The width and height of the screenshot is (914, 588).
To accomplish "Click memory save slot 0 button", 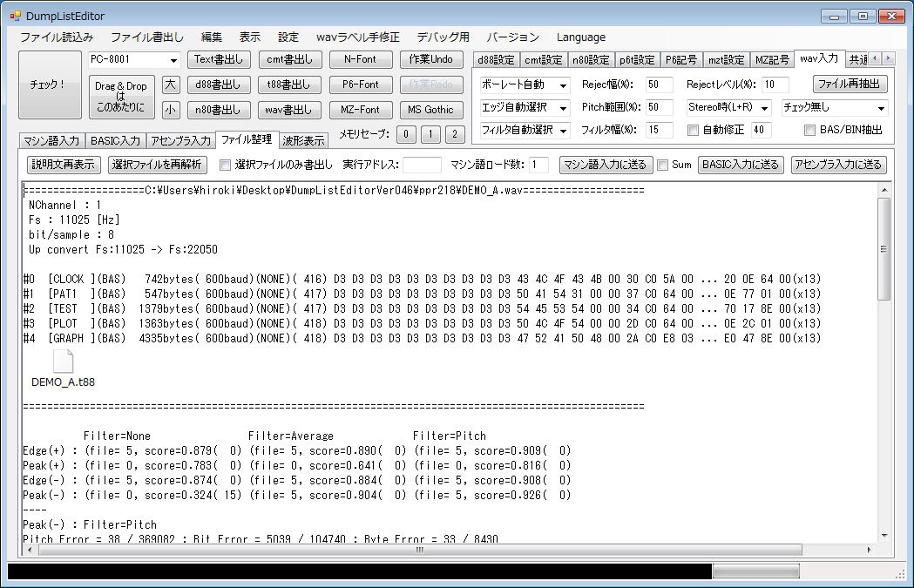I will (x=406, y=134).
